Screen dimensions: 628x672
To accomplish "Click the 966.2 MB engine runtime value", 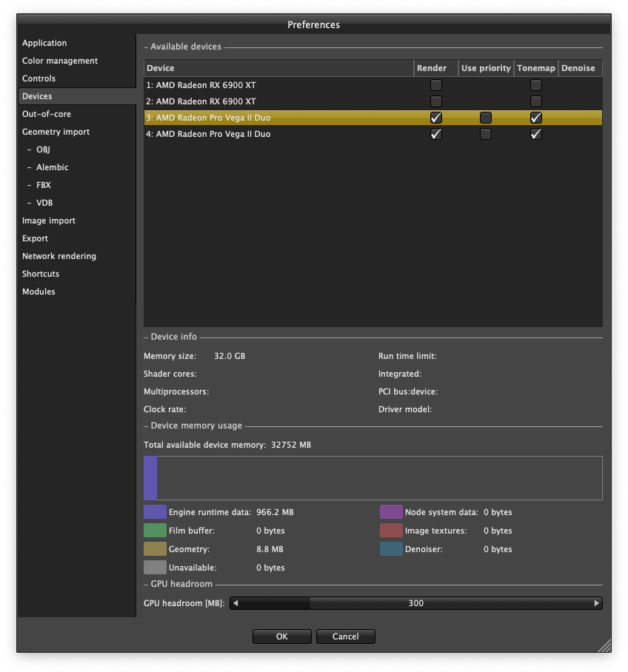I will coord(275,512).
